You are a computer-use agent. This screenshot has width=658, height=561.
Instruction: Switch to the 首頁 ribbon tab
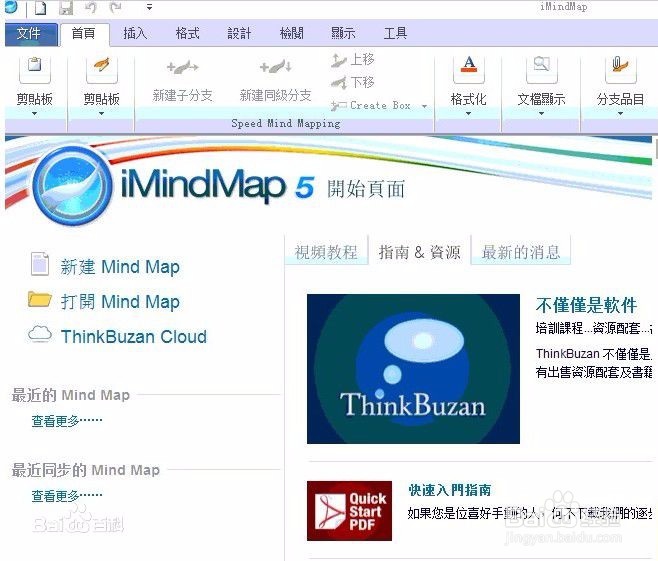84,34
